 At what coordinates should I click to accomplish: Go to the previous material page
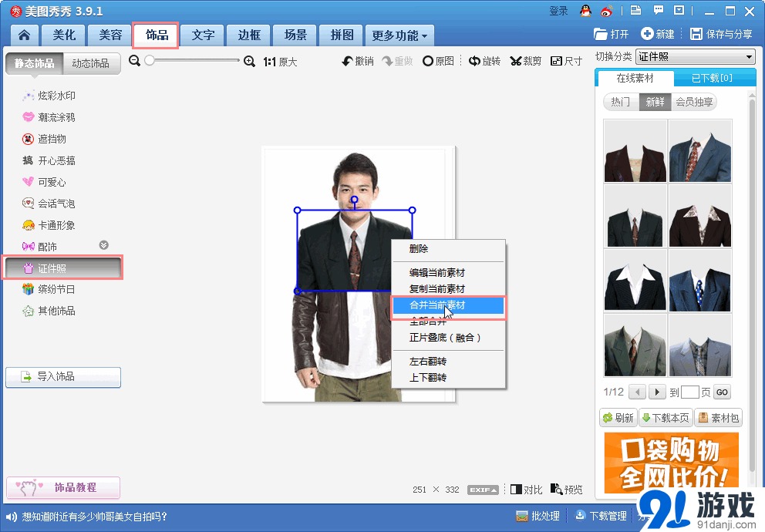[638, 392]
